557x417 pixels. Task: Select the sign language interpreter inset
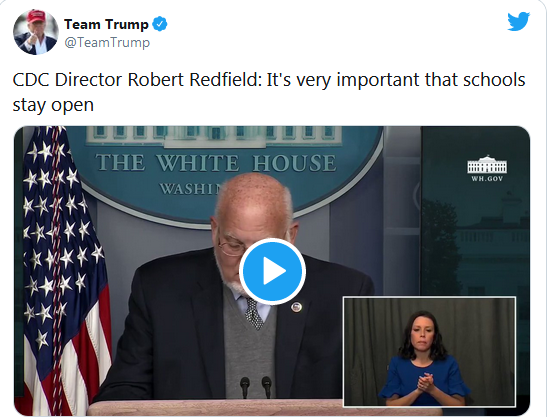click(429, 352)
